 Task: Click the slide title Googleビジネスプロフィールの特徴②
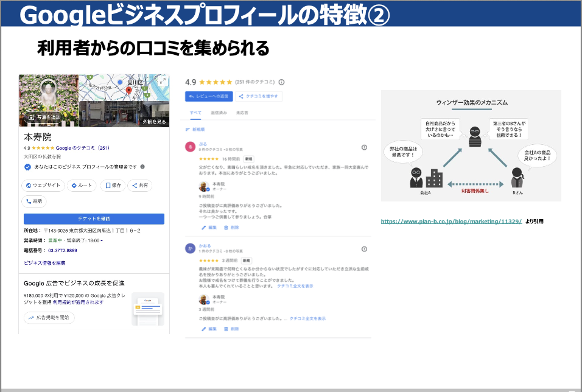tap(205, 15)
